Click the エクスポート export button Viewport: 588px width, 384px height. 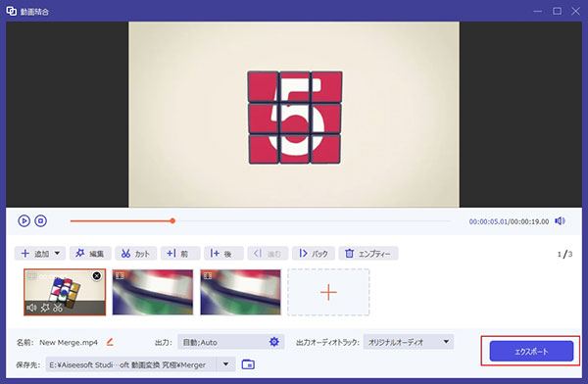(x=531, y=352)
